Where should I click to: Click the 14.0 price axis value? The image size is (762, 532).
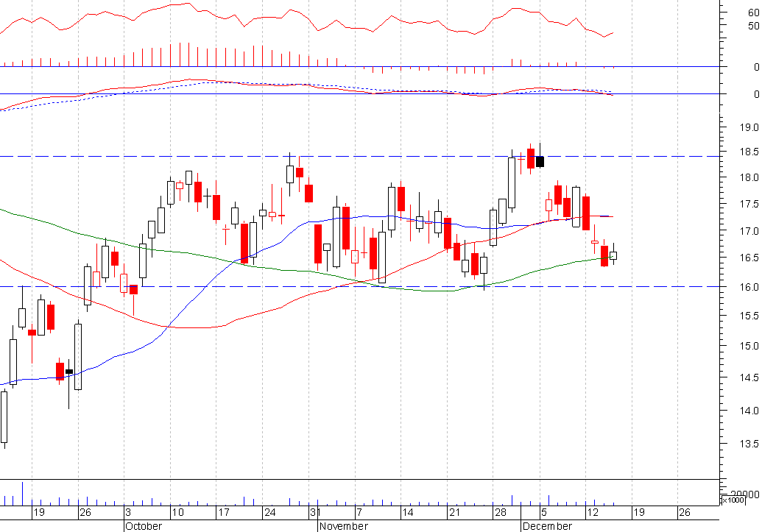[x=749, y=411]
